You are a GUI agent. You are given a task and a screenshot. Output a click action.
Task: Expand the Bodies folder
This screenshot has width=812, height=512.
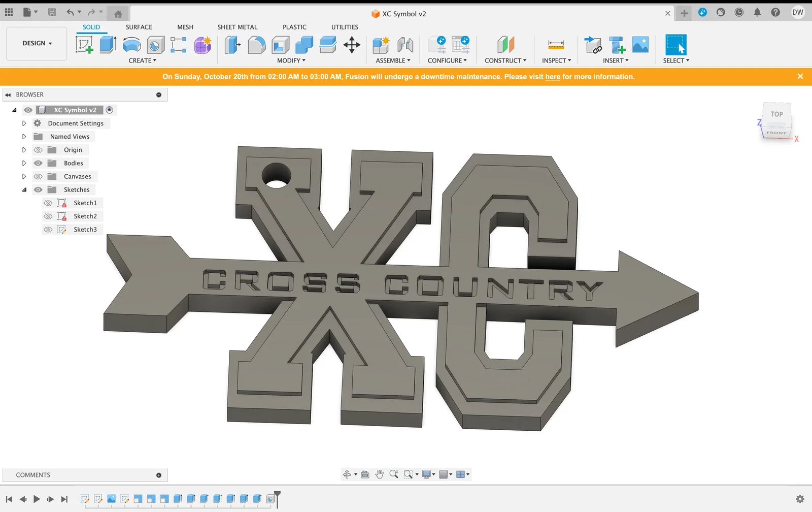pyautogui.click(x=24, y=163)
